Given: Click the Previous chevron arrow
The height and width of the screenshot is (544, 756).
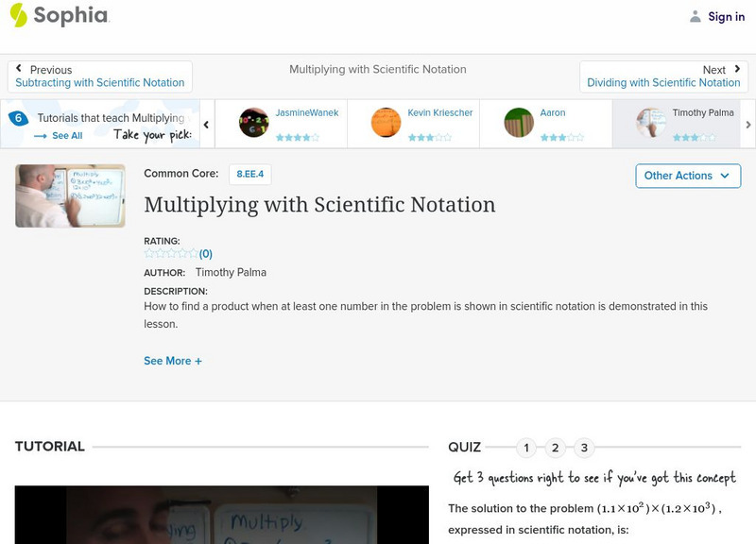Looking at the screenshot, I should [x=19, y=69].
